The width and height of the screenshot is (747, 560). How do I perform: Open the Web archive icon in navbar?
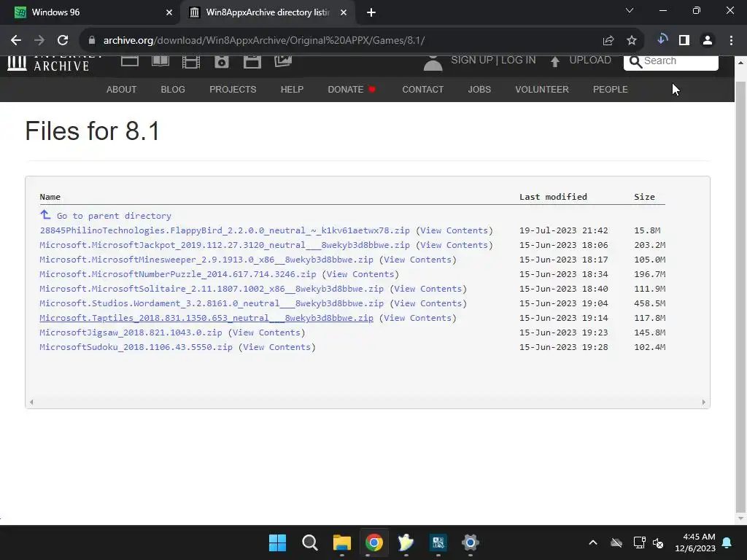pyautogui.click(x=130, y=61)
